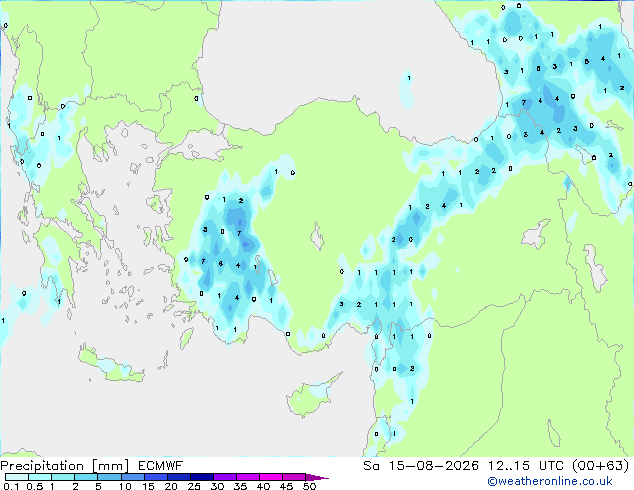The image size is (634, 490).
Task: Click the legend value '50'
Action: click(309, 486)
